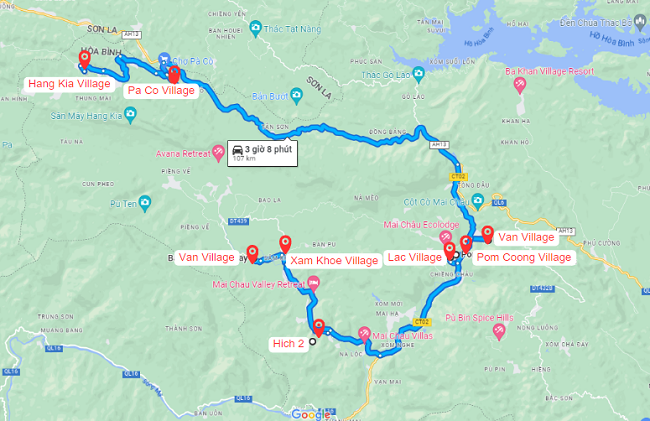Open the Bản Bướt camera marker
Screen dimensions: 650x421
click(296, 96)
